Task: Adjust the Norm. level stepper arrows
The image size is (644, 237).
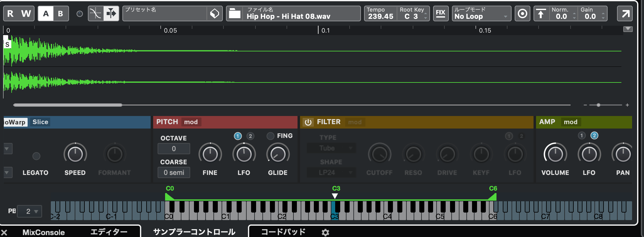Action: [574, 16]
